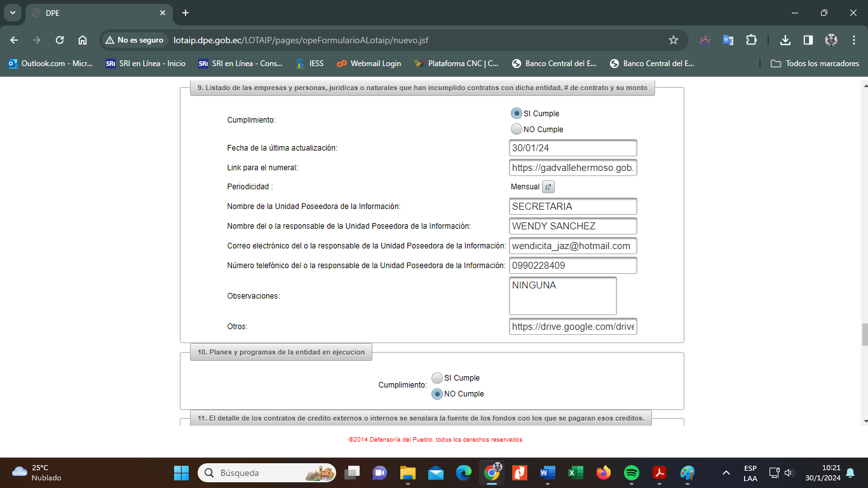Open the 'Webmail Login' bookmark
The image size is (868, 488).
369,64
